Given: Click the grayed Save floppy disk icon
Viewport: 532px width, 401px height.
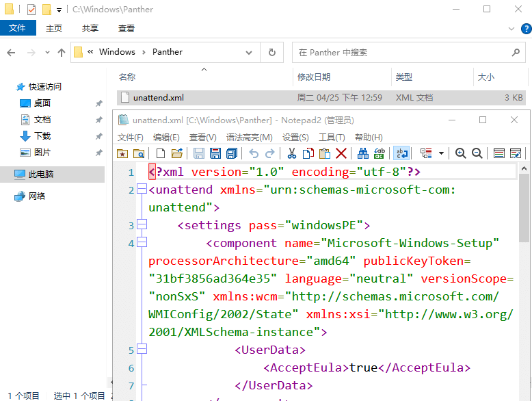Looking at the screenshot, I should tap(199, 153).
